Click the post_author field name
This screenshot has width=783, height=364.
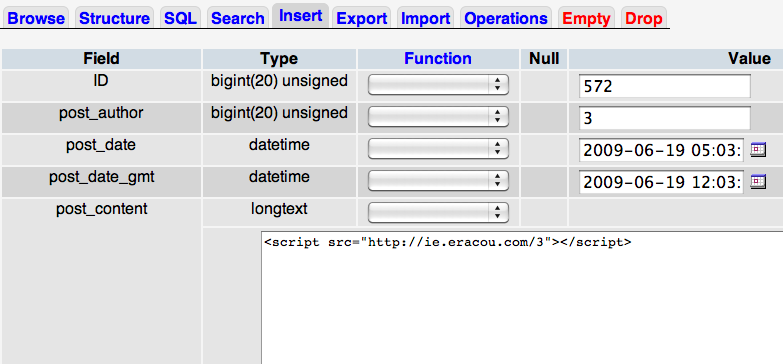tap(101, 113)
